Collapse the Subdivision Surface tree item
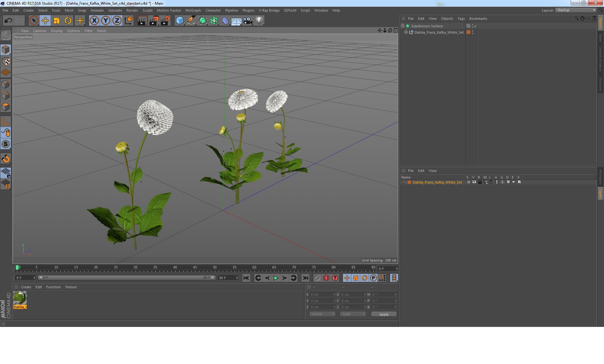Viewport: 604px width, 364px height. click(x=403, y=26)
